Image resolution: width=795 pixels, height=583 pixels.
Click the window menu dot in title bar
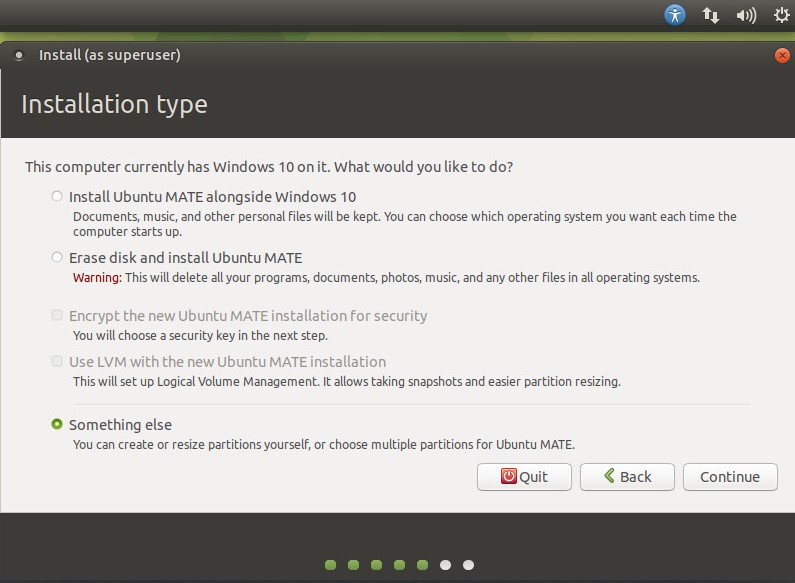(x=17, y=56)
